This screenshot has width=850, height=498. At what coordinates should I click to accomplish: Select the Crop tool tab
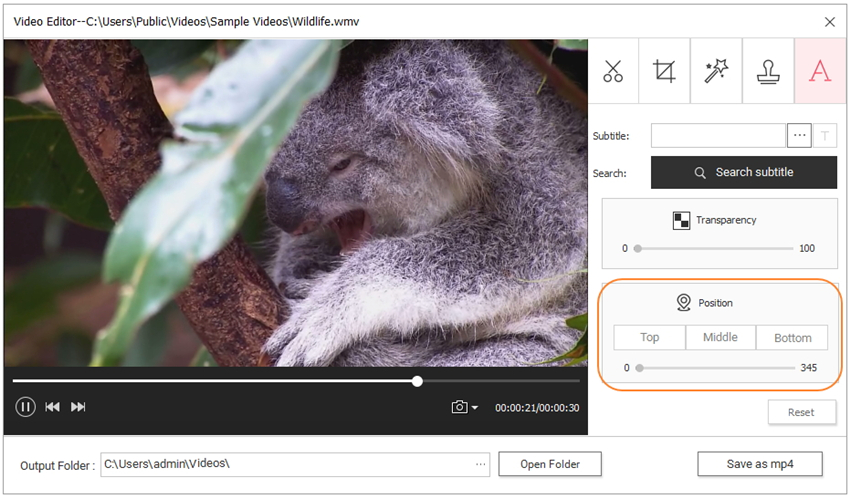(664, 71)
